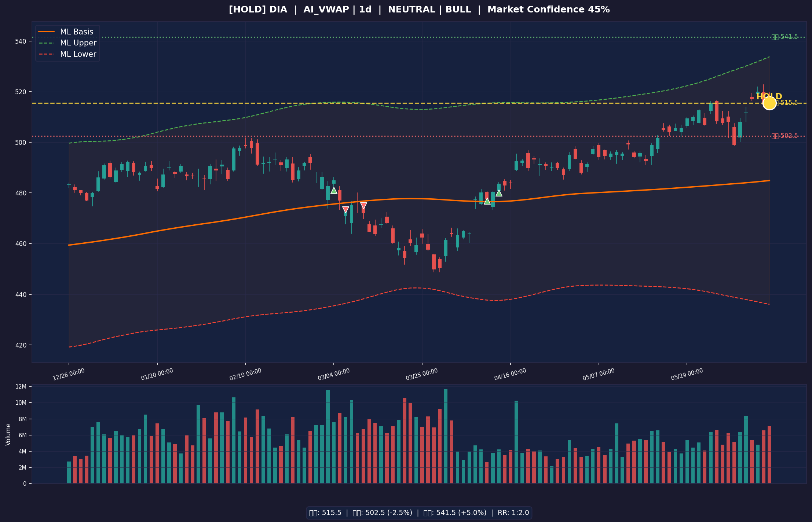The width and height of the screenshot is (812, 522).
Task: Select the leftmost green up-triangle signal marker
Action: click(334, 191)
